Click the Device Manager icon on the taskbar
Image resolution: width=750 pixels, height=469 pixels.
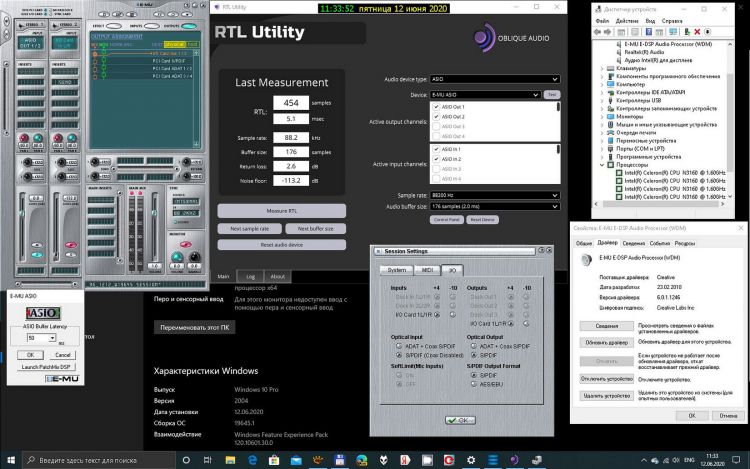(x=537, y=460)
